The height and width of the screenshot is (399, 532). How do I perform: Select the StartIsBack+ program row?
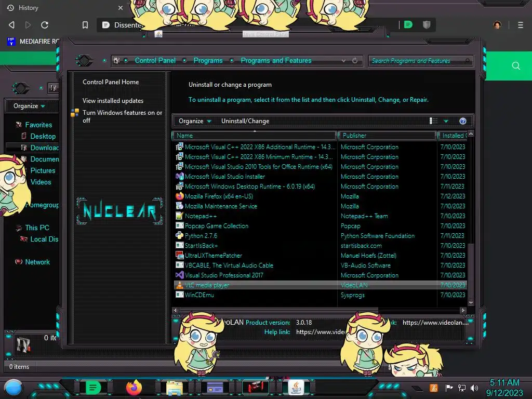[x=320, y=246]
